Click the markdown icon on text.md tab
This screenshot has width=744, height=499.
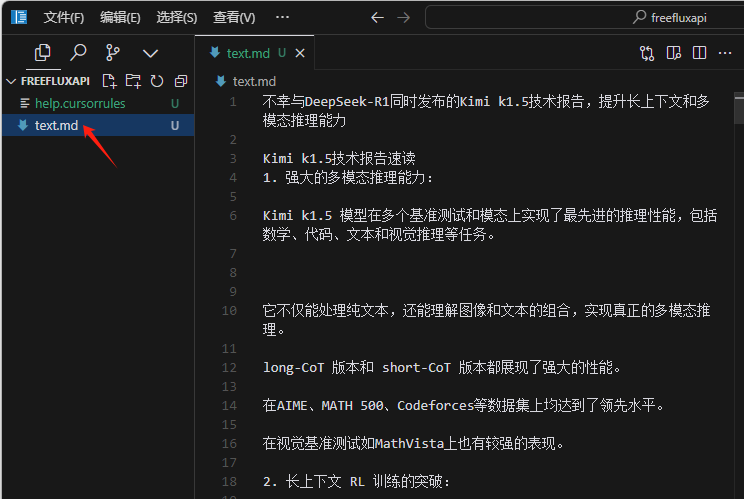[x=215, y=53]
